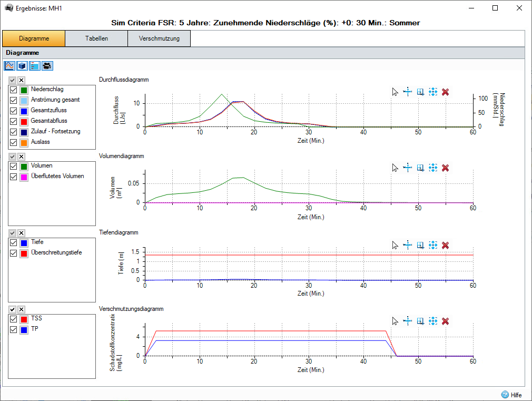Select the 3D view cube icon

coord(22,65)
